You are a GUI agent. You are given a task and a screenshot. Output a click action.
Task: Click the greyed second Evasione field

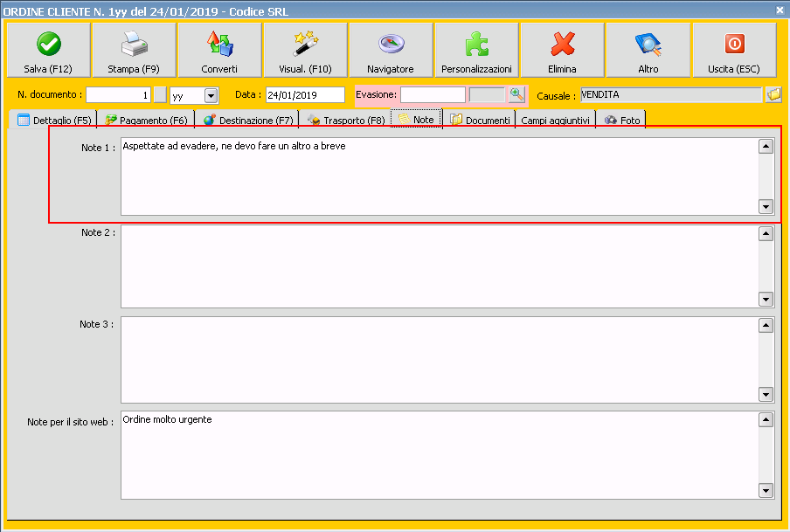point(487,94)
